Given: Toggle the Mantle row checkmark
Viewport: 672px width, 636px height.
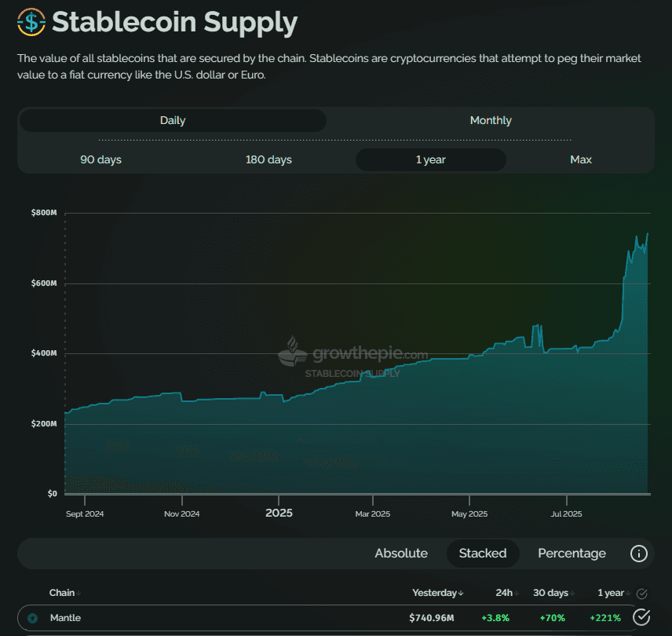Looking at the screenshot, I should [x=641, y=617].
